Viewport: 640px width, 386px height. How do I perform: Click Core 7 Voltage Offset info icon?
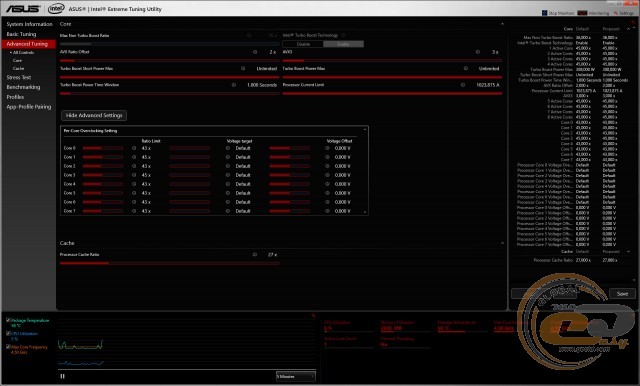[x=327, y=211]
